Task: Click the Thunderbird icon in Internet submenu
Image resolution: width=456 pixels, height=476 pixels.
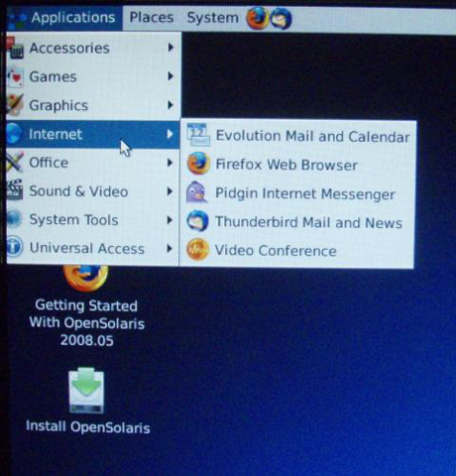Action: [x=197, y=221]
